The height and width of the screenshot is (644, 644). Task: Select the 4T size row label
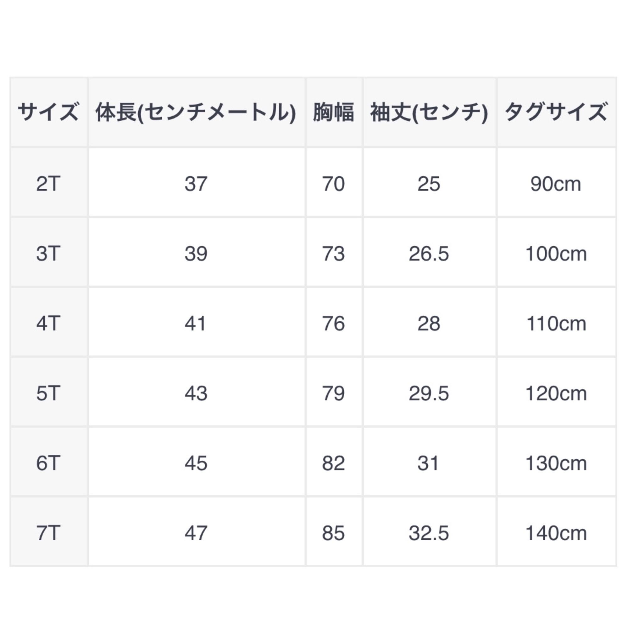click(x=49, y=323)
